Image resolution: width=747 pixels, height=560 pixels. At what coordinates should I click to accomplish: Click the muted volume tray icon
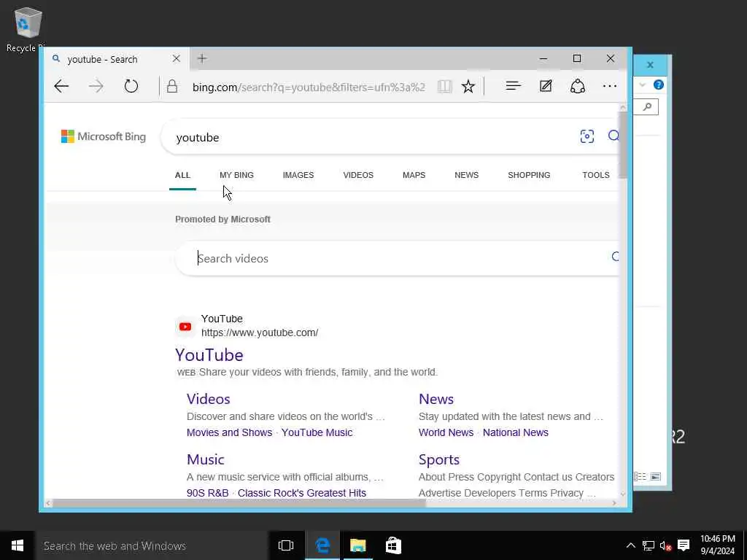point(665,545)
